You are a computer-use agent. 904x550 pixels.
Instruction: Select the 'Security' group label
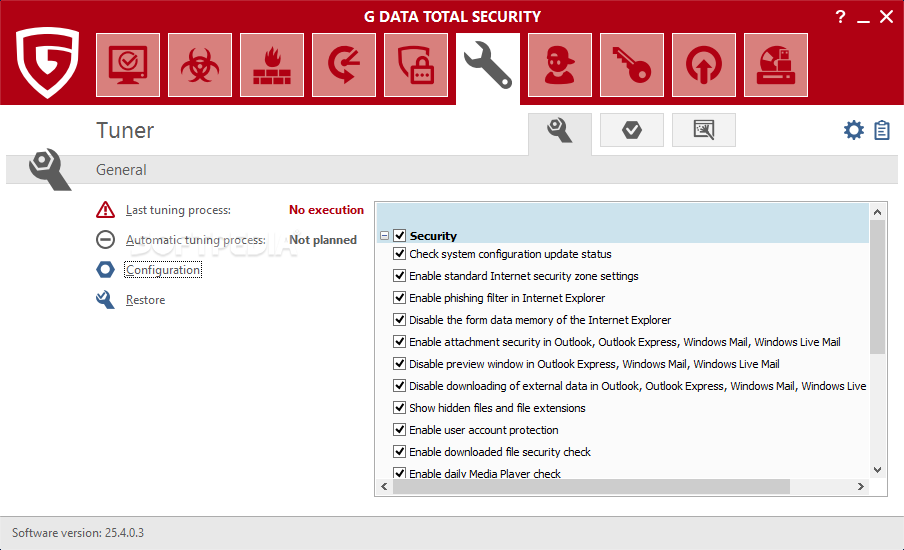433,236
